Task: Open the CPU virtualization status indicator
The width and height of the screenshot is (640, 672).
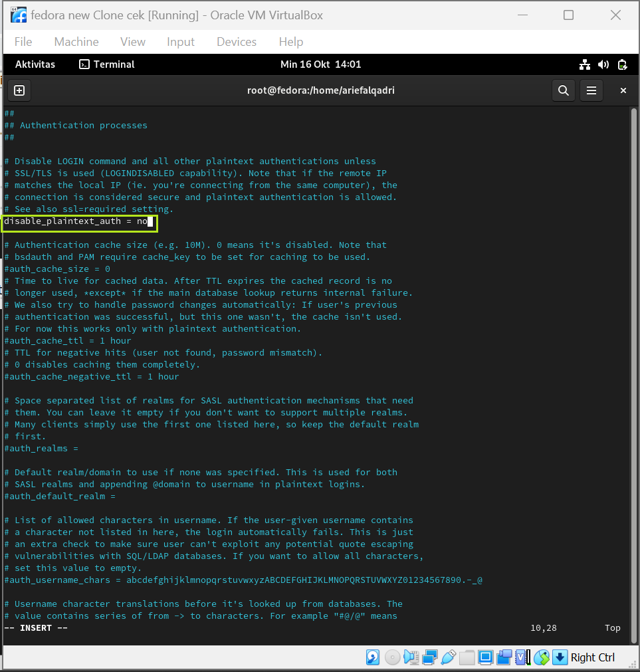Action: [x=522, y=657]
